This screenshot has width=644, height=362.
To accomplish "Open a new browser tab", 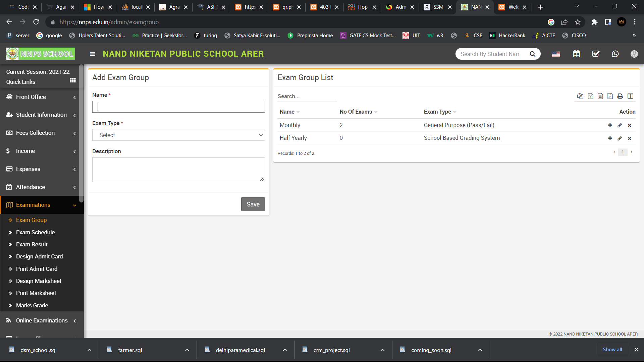I will point(540,7).
